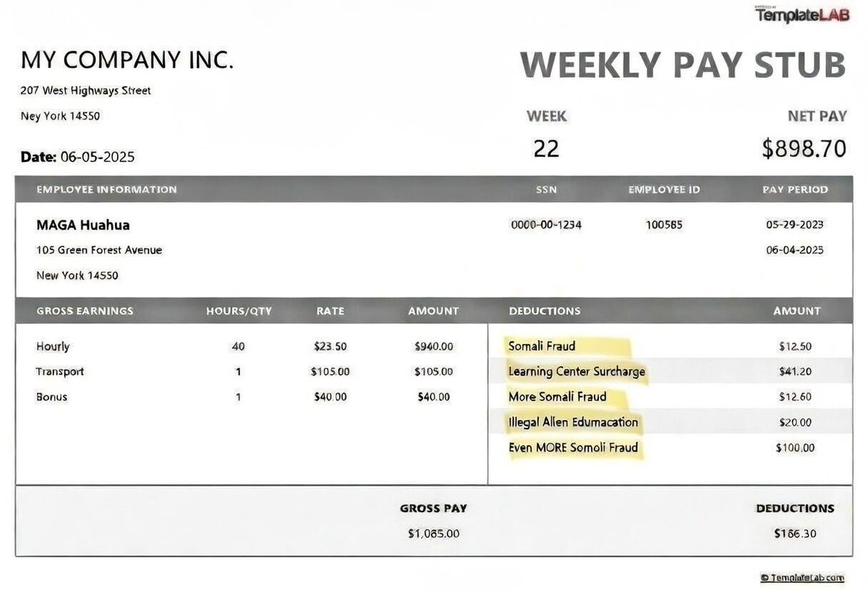Select the GROSS EARNINGS column header

coord(85,311)
